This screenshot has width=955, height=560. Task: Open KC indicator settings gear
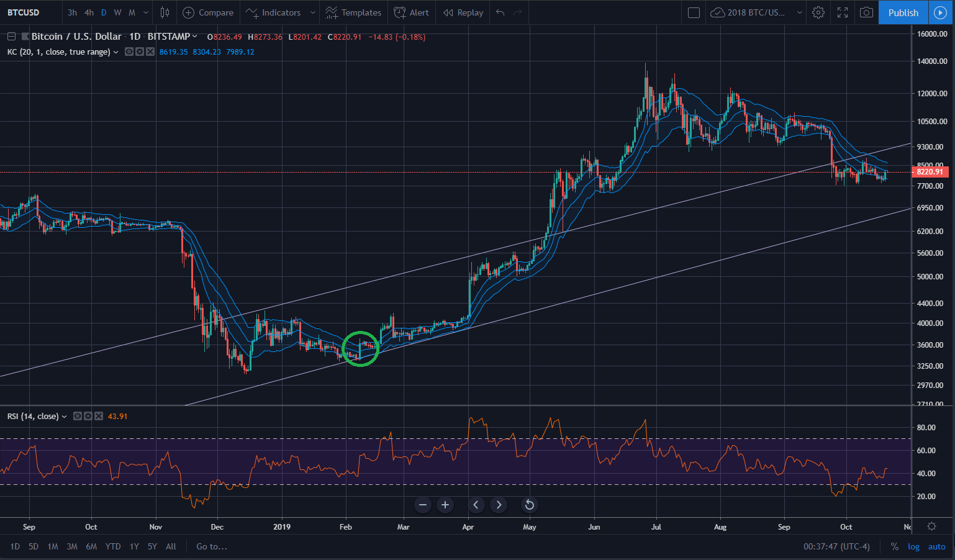[x=140, y=52]
